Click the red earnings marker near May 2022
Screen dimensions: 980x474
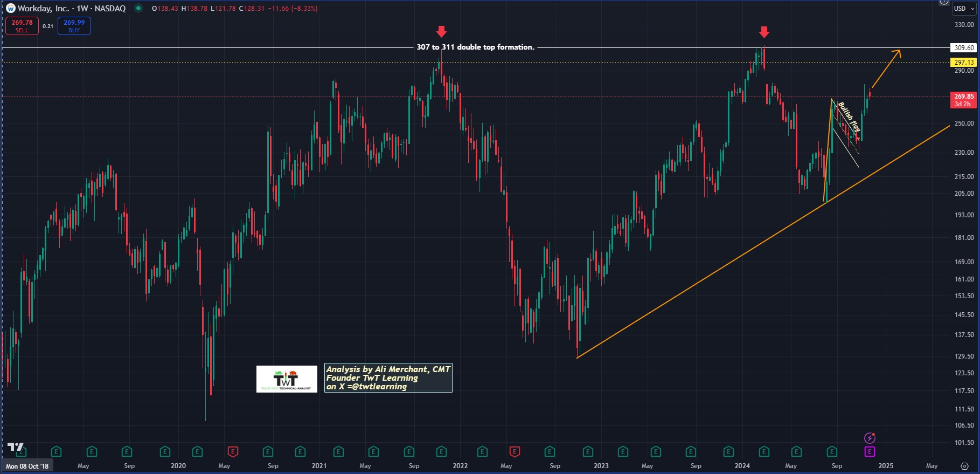tap(515, 452)
